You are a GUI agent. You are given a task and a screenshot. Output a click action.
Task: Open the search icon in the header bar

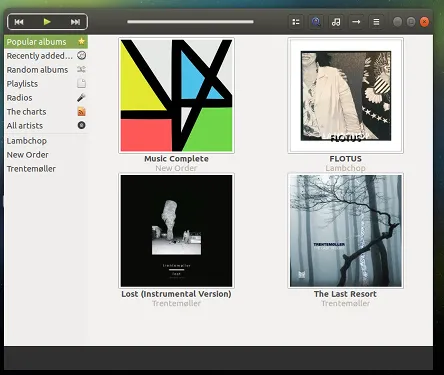point(316,22)
